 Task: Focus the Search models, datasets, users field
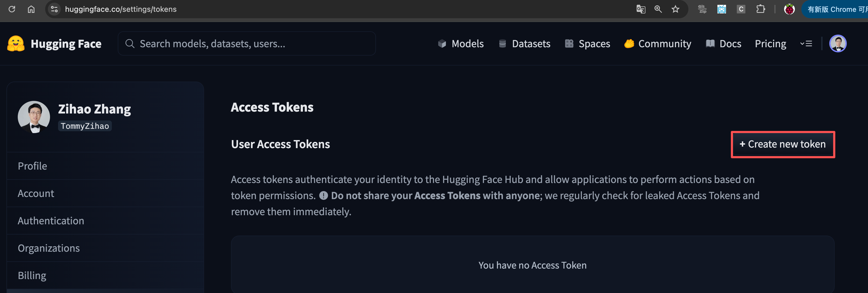point(247,44)
